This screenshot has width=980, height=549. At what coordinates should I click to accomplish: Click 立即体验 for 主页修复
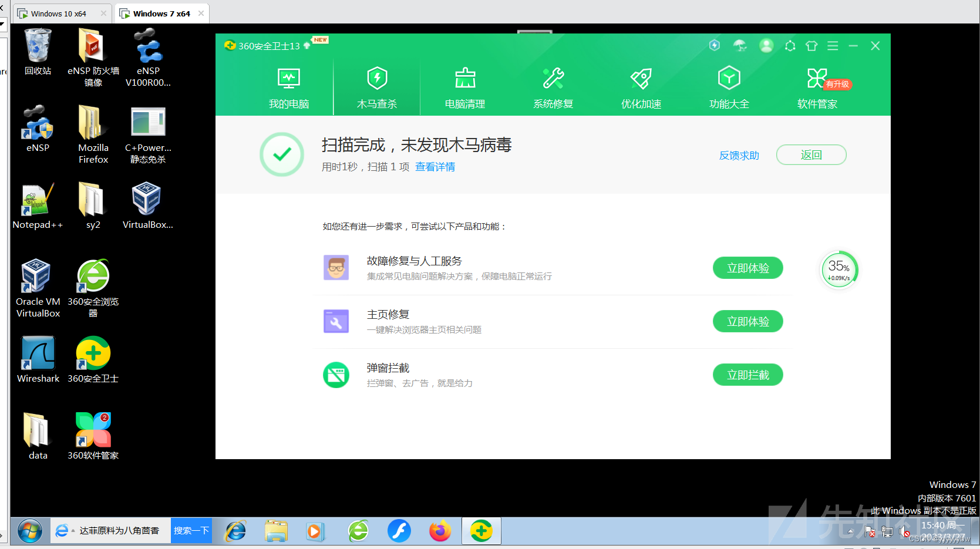coord(747,322)
